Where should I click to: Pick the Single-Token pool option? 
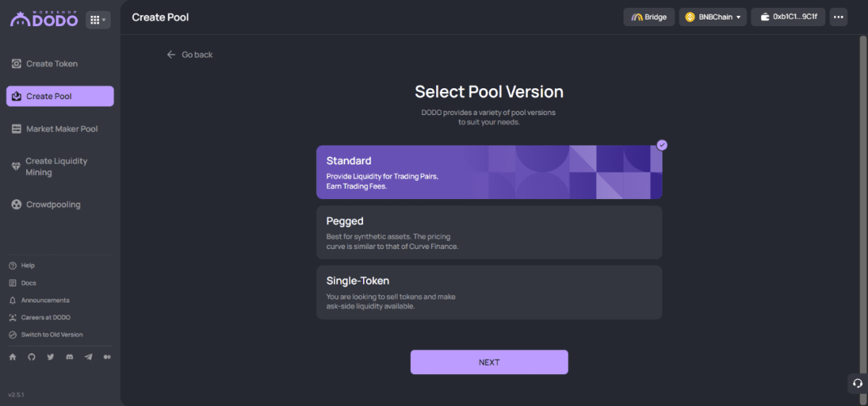pos(489,292)
